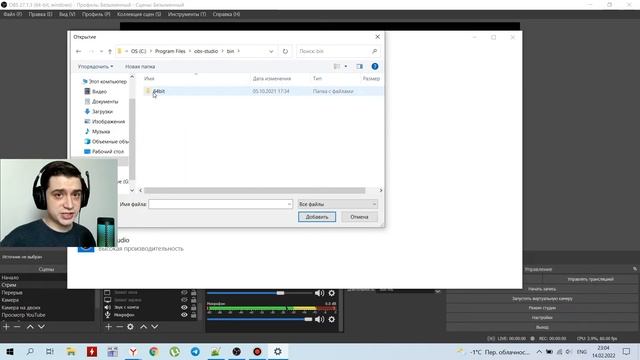The width and height of the screenshot is (640, 360).
Task: Move the selected source down
Action: (155, 327)
